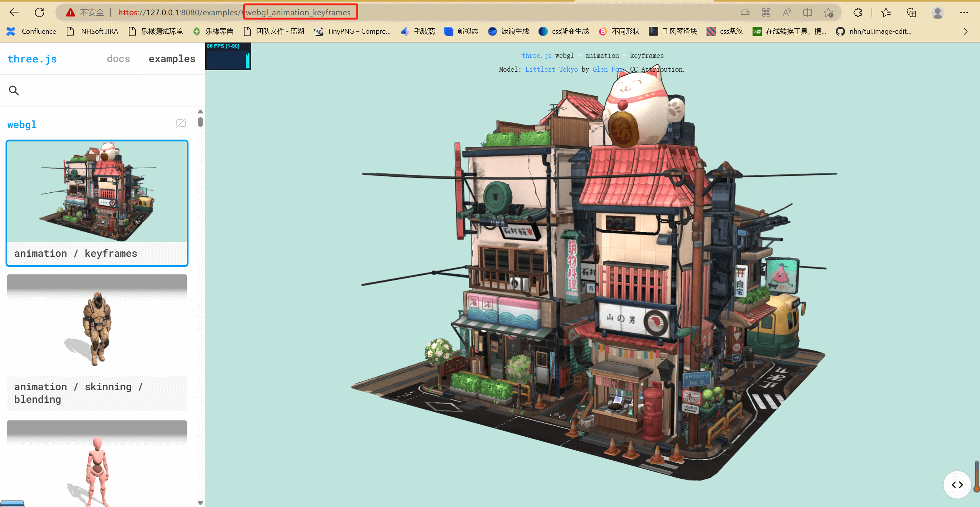Viewport: 980px width, 507px height.
Task: Toggle split screen icon in the address bar
Action: [807, 13]
